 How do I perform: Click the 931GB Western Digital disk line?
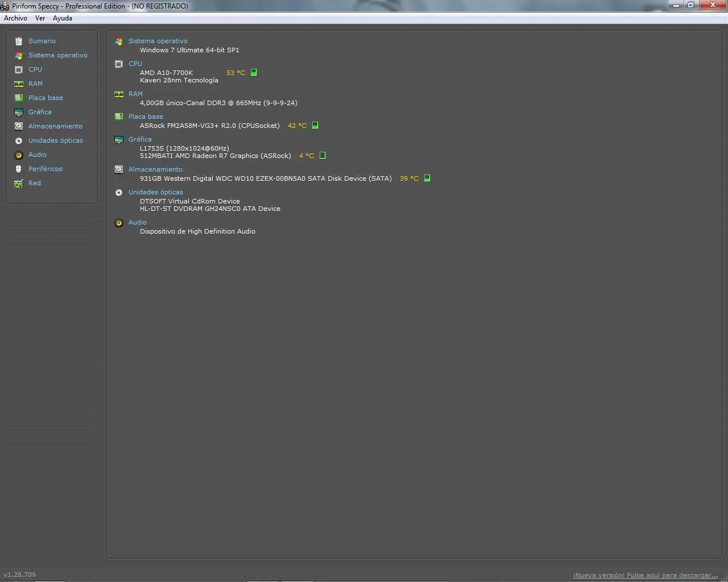[x=266, y=178]
